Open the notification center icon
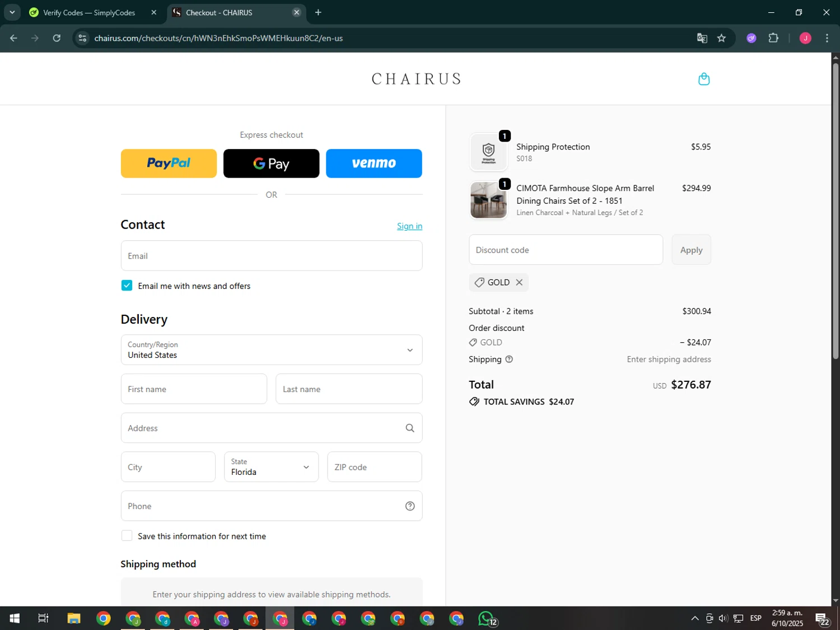Image resolution: width=840 pixels, height=630 pixels. [822, 619]
